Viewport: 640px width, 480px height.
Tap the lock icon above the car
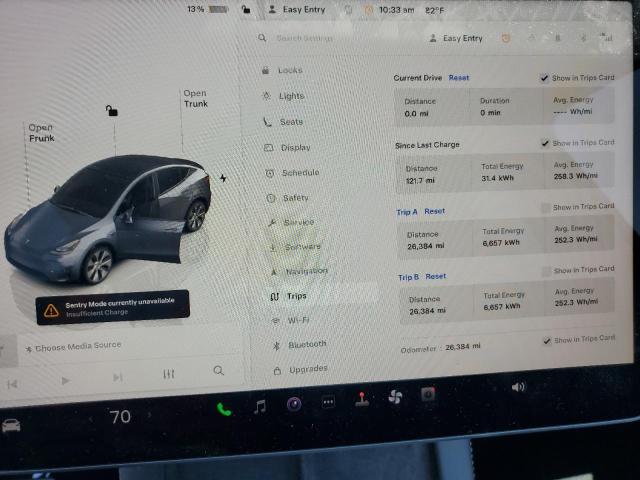pos(111,110)
